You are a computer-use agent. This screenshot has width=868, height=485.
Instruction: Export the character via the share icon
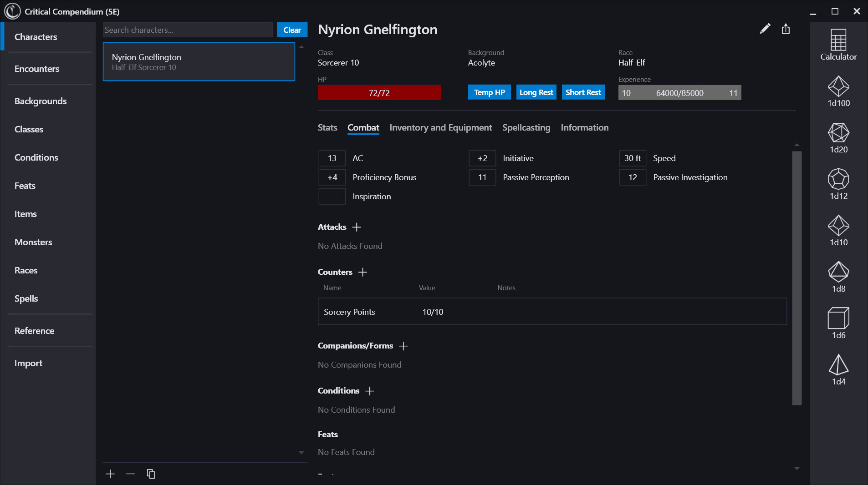[785, 29]
